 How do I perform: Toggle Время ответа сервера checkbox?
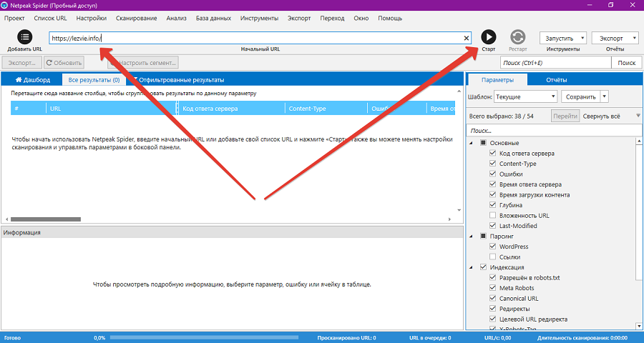(x=492, y=184)
